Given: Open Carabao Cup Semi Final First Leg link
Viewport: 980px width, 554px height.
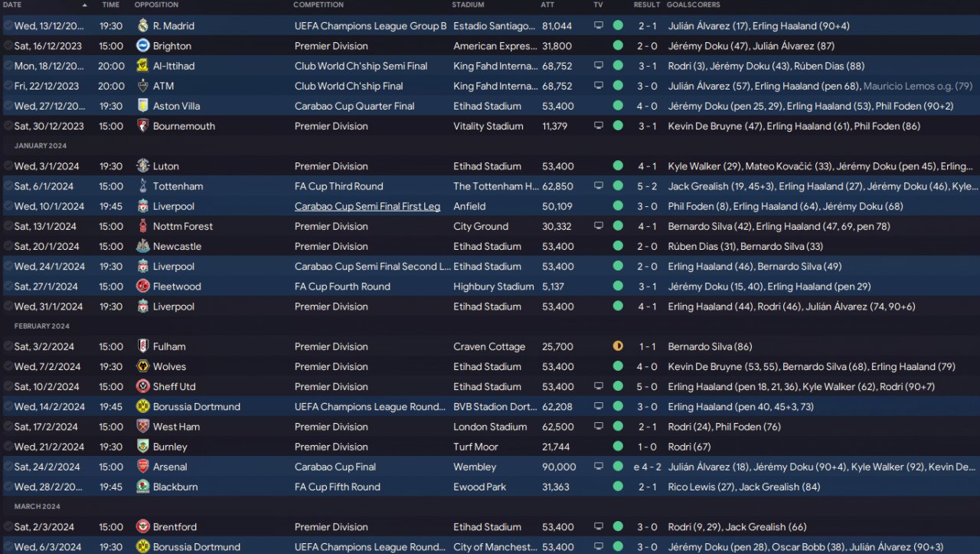Looking at the screenshot, I should (367, 206).
